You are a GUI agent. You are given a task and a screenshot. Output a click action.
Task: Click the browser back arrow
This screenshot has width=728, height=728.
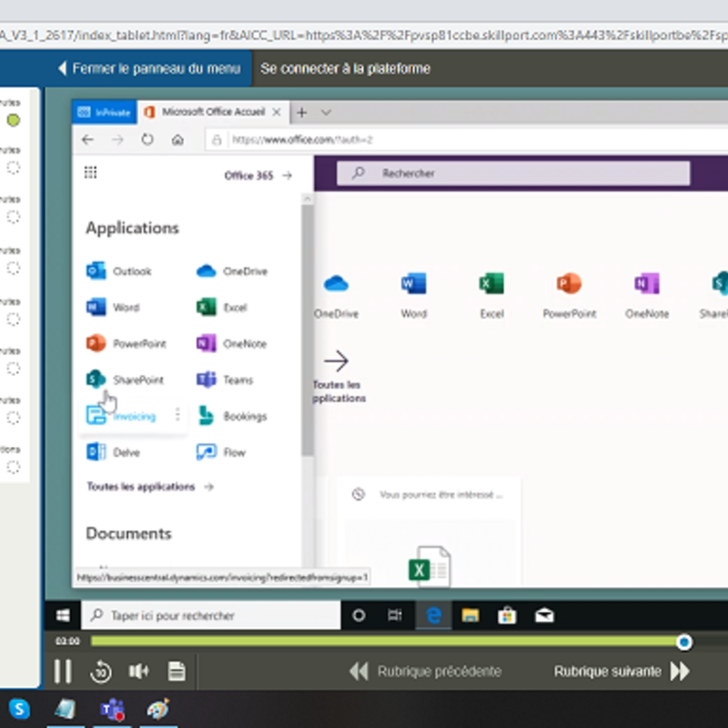pyautogui.click(x=87, y=140)
